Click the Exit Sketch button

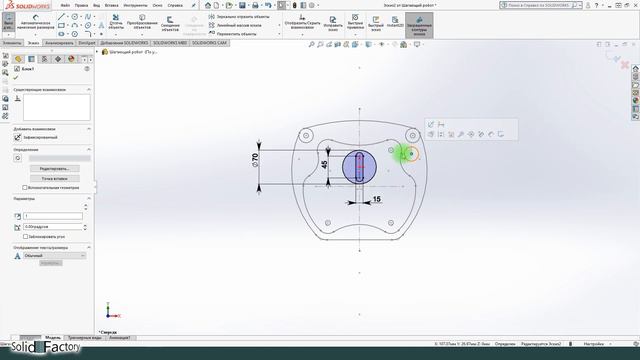9,22
